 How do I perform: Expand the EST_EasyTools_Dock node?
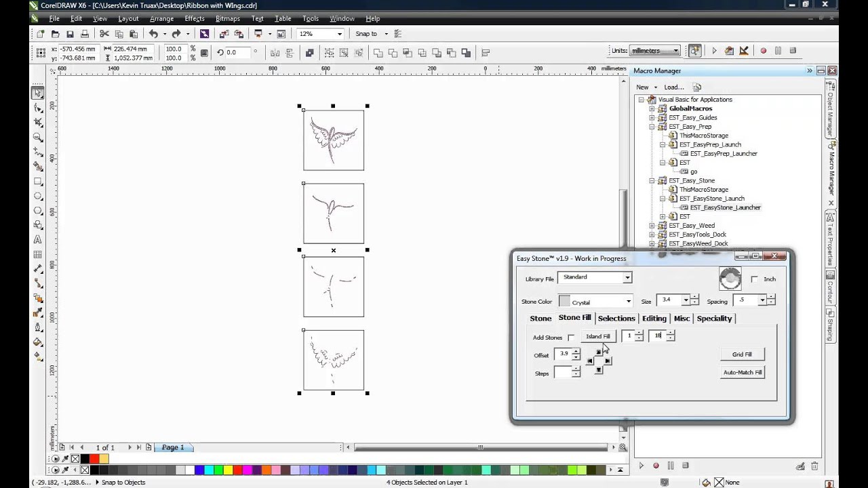[x=652, y=235]
